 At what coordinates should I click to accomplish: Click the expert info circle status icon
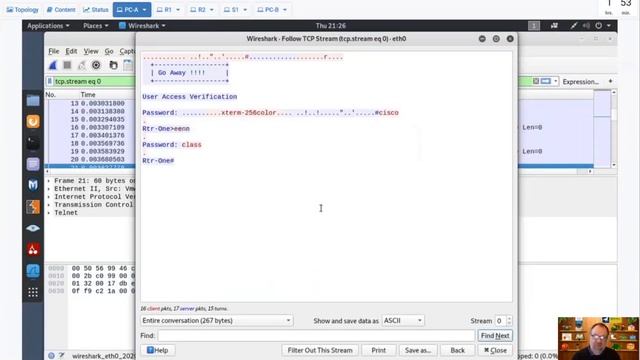pyautogui.click(x=51, y=356)
